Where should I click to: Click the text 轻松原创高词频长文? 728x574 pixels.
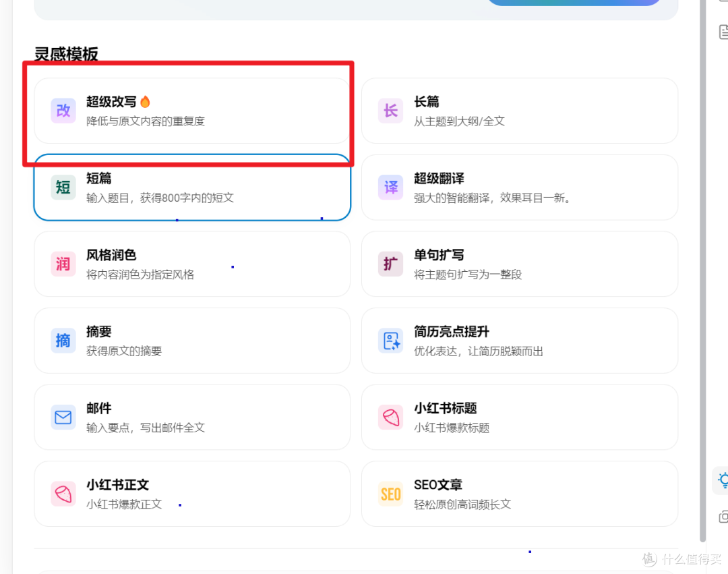coord(462,505)
